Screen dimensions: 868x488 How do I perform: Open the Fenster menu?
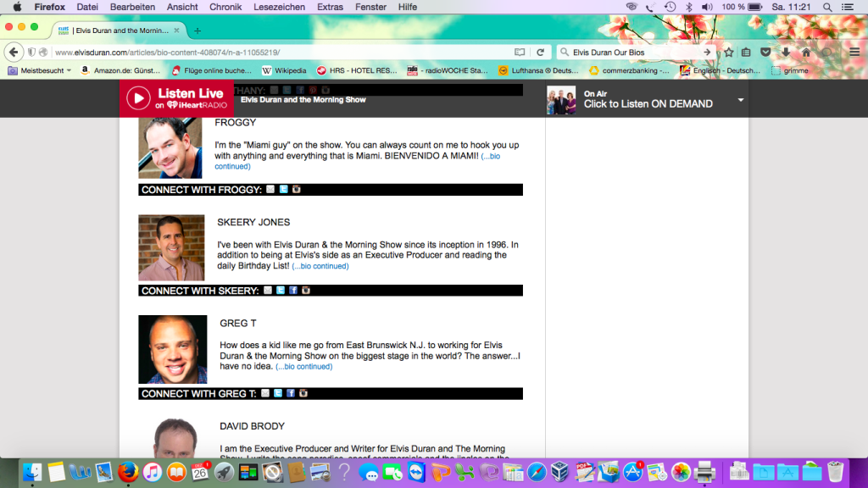(370, 7)
